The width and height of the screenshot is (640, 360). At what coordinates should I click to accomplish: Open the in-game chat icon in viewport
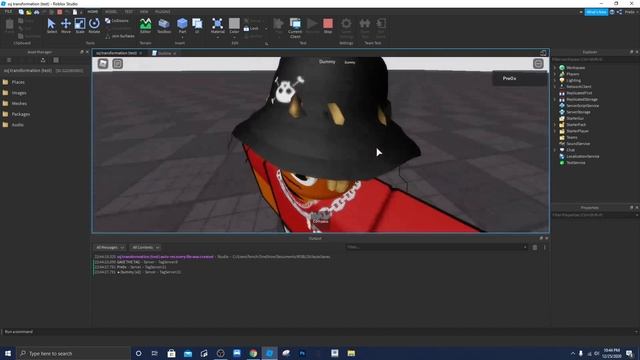tap(118, 64)
